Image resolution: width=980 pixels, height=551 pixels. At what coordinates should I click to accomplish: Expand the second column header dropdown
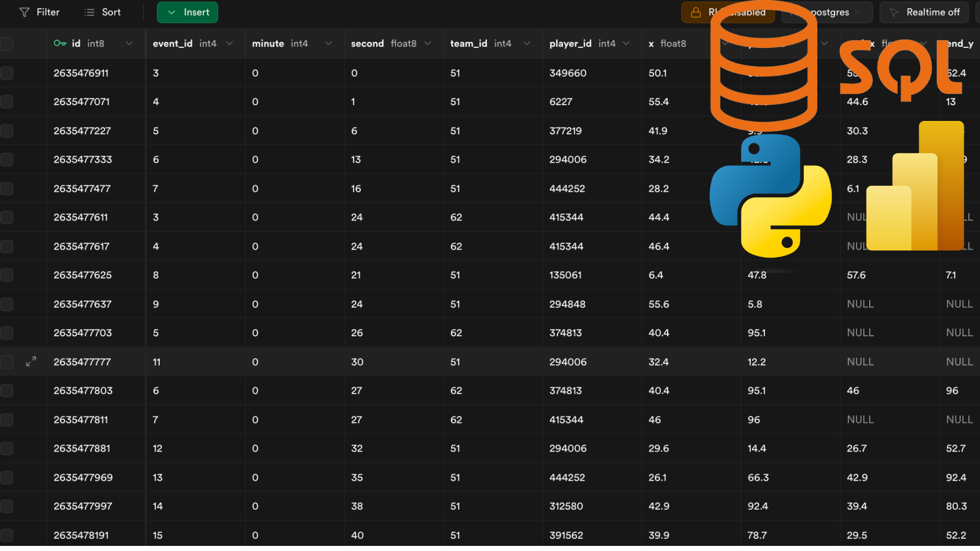(428, 43)
